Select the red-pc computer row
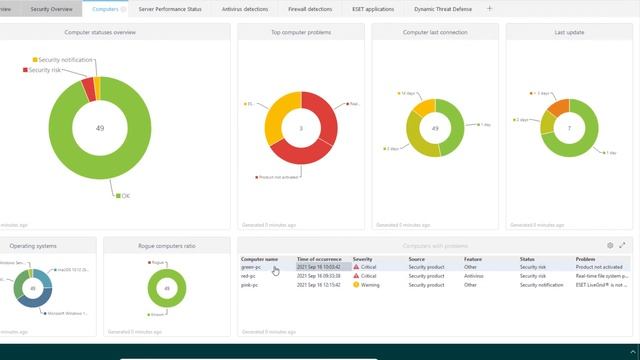This screenshot has height=360, width=640. click(x=435, y=276)
